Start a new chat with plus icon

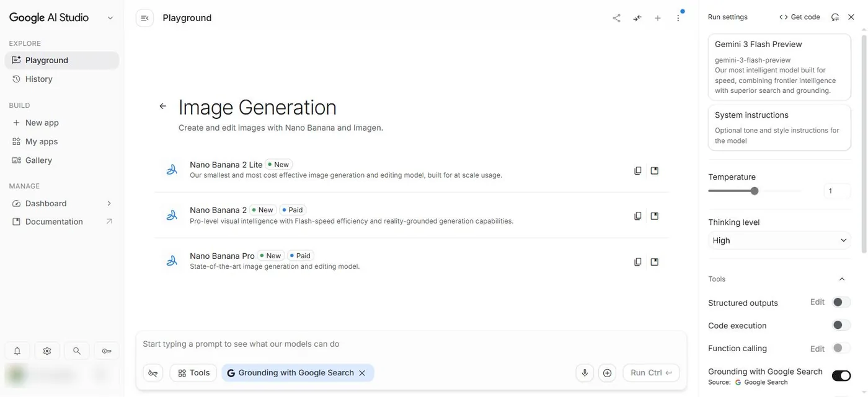click(x=658, y=18)
